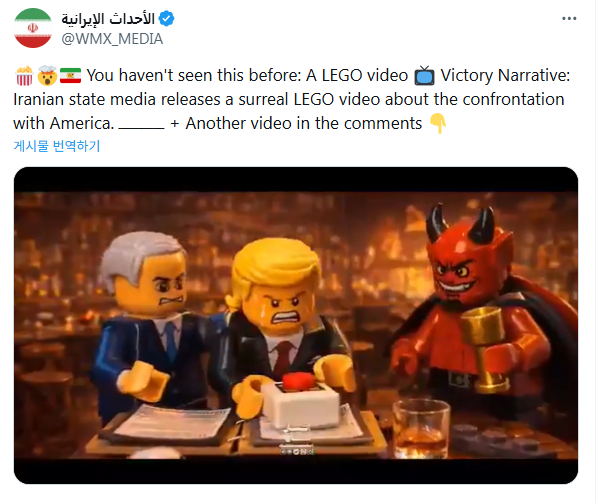Viewport: 601px width, 503px height.
Task: Click the blue television emoji
Action: (424, 76)
